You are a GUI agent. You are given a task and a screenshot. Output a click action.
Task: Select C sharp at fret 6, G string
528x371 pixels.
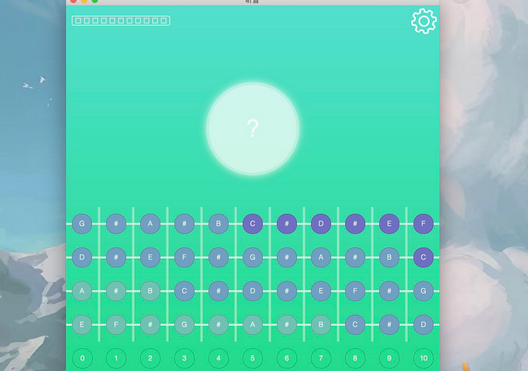[x=287, y=224]
